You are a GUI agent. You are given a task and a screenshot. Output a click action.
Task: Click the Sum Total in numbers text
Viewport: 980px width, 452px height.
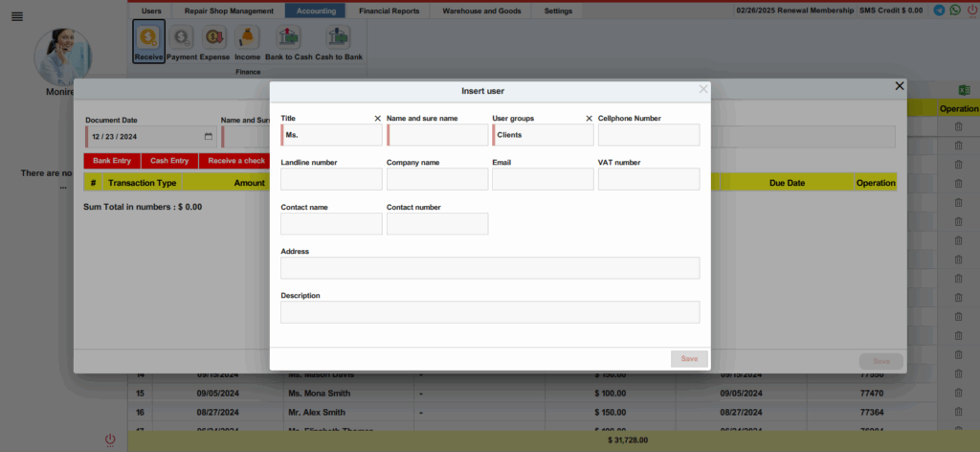pos(143,207)
